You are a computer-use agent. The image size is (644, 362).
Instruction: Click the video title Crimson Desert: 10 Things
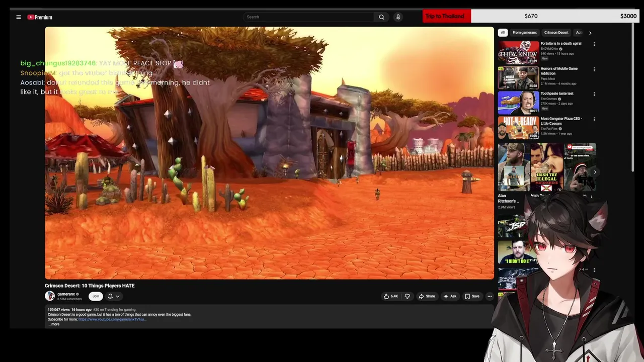tap(90, 286)
